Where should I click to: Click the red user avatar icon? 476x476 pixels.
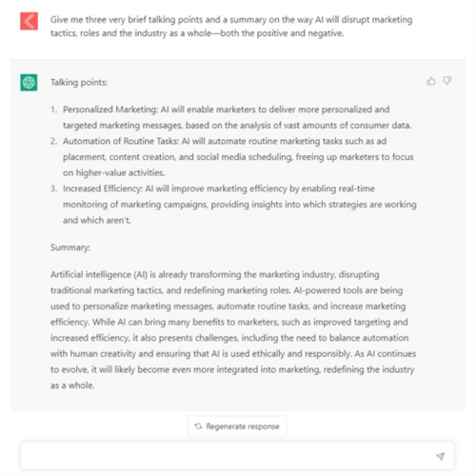coord(29,21)
